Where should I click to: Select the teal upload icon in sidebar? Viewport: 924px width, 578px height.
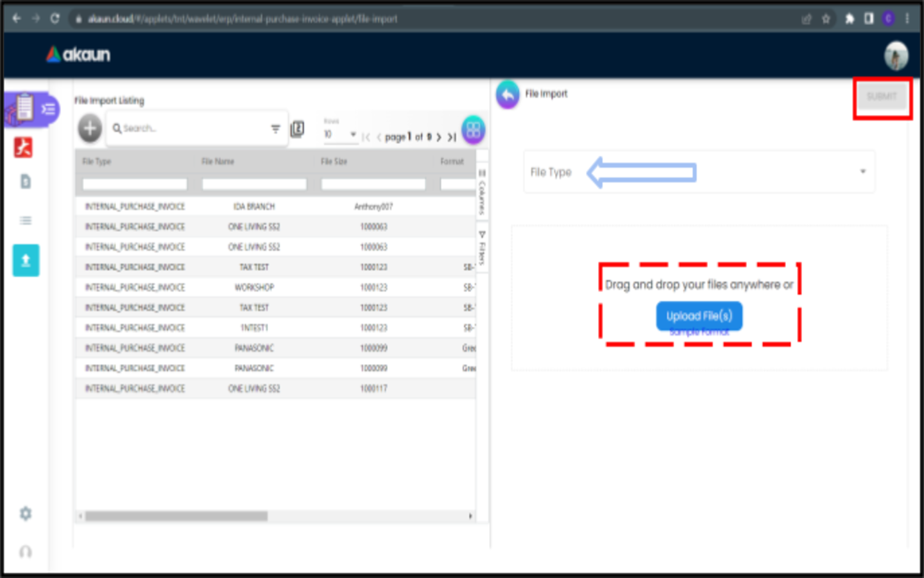click(x=26, y=260)
